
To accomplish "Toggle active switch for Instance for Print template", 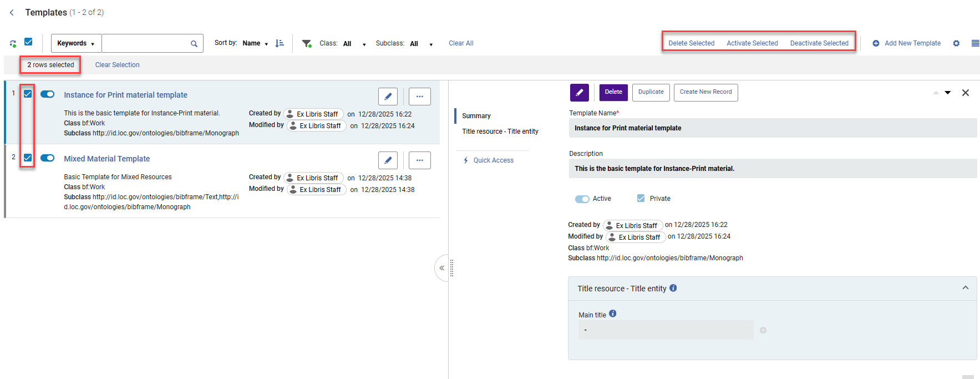I will (x=48, y=94).
